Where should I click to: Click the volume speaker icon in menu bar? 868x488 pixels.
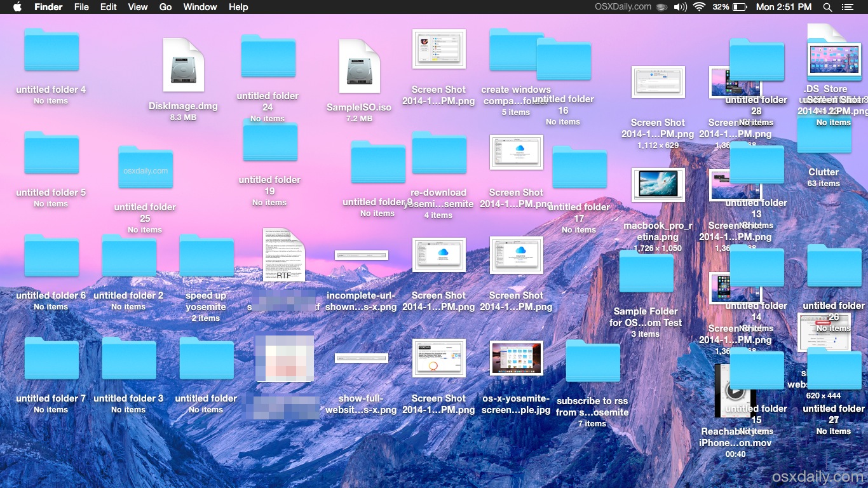pos(680,7)
